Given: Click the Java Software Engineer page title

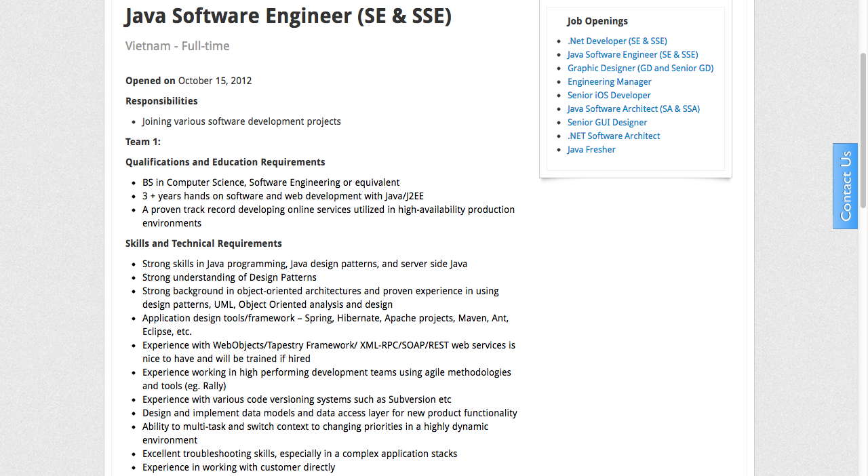Looking at the screenshot, I should pos(288,16).
